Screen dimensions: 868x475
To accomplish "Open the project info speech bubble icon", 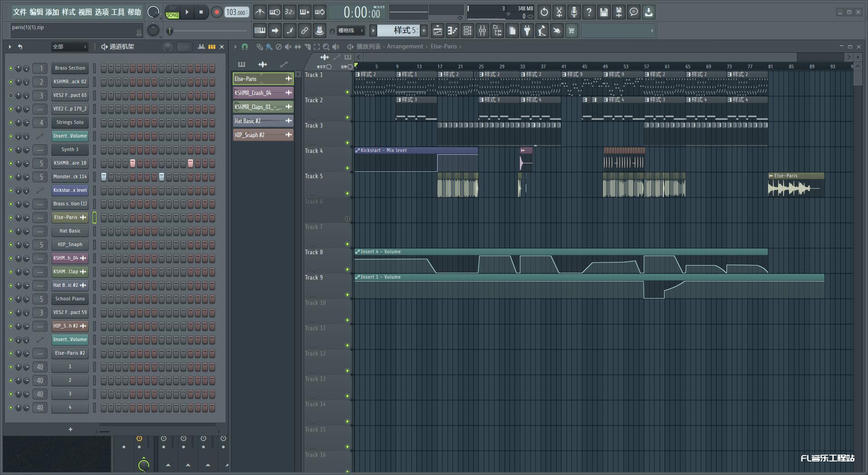I will (634, 12).
